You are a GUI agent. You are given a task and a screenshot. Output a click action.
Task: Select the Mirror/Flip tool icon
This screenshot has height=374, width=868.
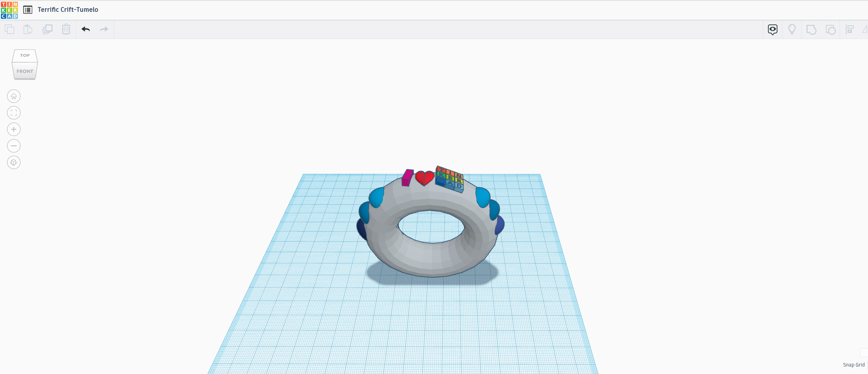865,29
